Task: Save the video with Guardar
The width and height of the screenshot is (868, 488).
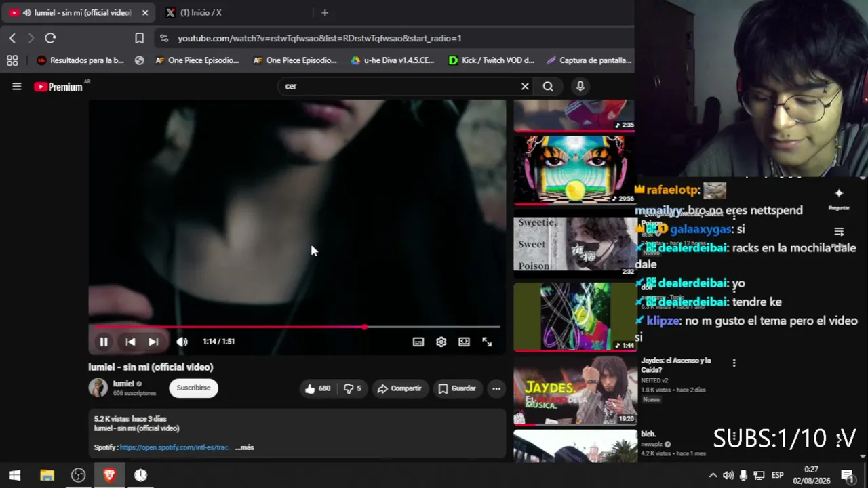Action: point(457,388)
